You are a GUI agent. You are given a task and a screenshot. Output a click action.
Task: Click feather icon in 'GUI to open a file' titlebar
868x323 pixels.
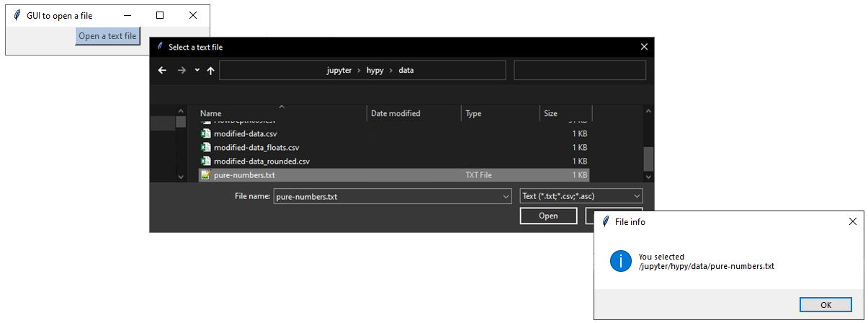(x=17, y=15)
